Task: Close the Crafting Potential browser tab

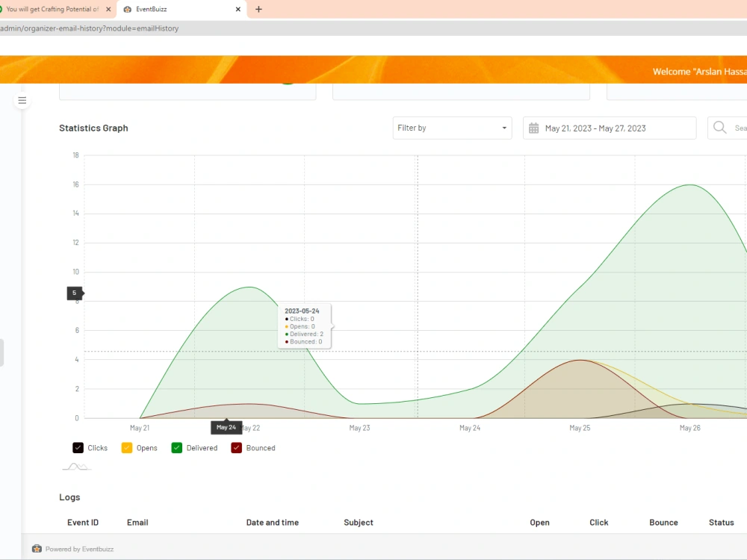Action: (x=108, y=9)
